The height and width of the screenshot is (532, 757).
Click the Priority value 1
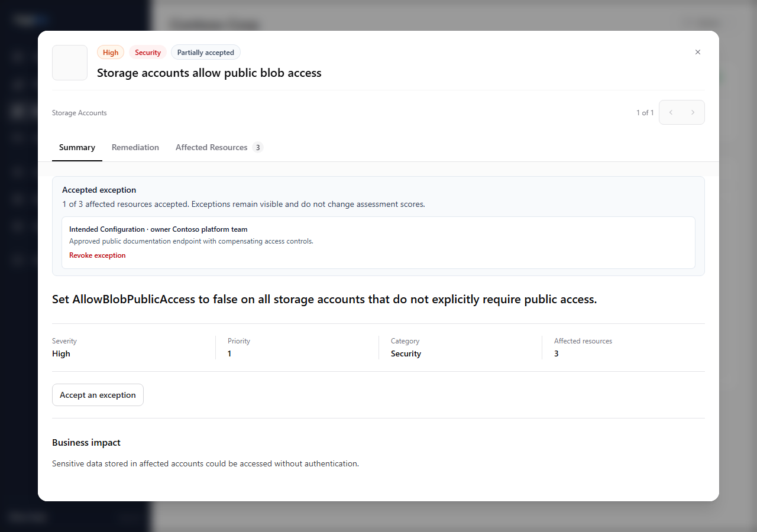(x=229, y=354)
